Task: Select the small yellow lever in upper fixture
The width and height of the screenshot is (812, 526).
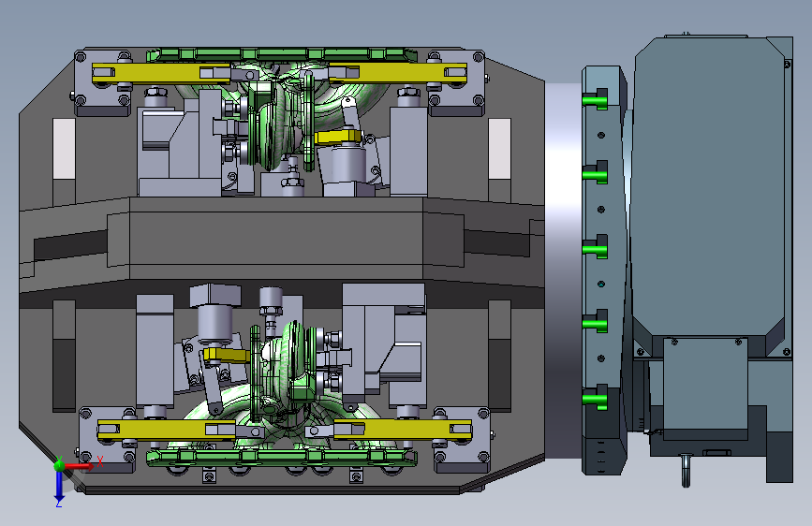Action: 338,138
